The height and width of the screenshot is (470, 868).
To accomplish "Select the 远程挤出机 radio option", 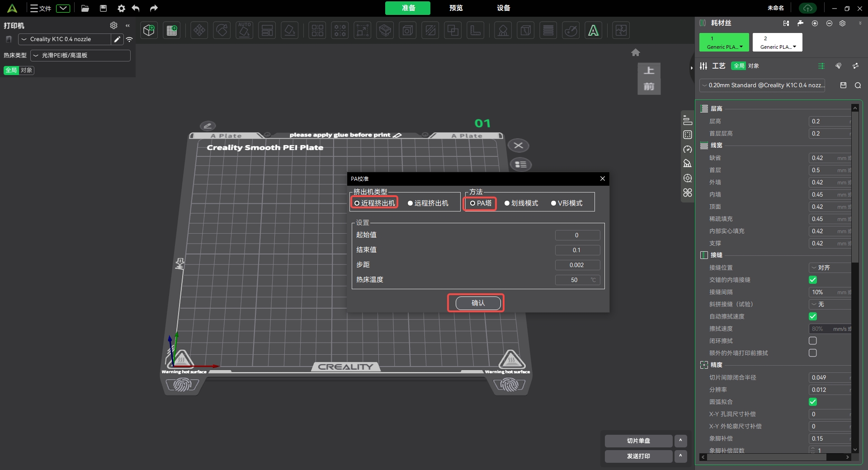I will [x=410, y=203].
